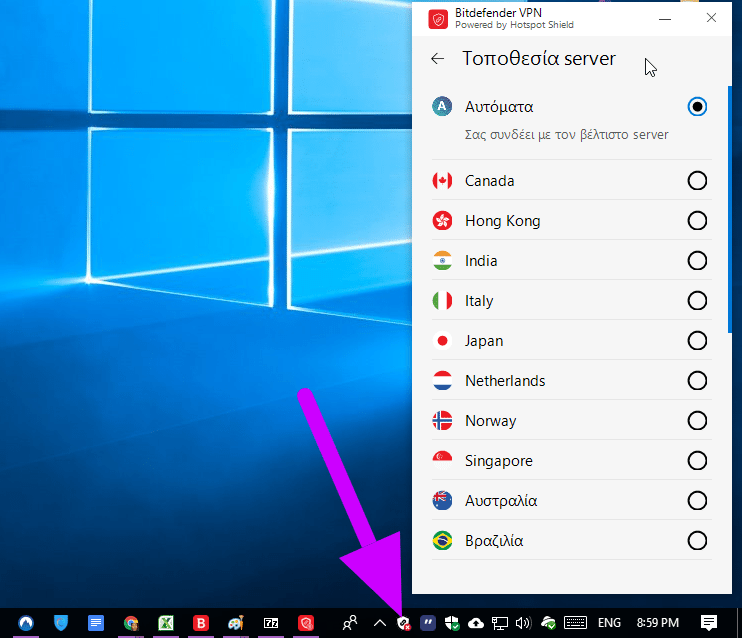Open Chrome from the taskbar
Image resolution: width=742 pixels, height=638 pixels.
pyautogui.click(x=131, y=623)
